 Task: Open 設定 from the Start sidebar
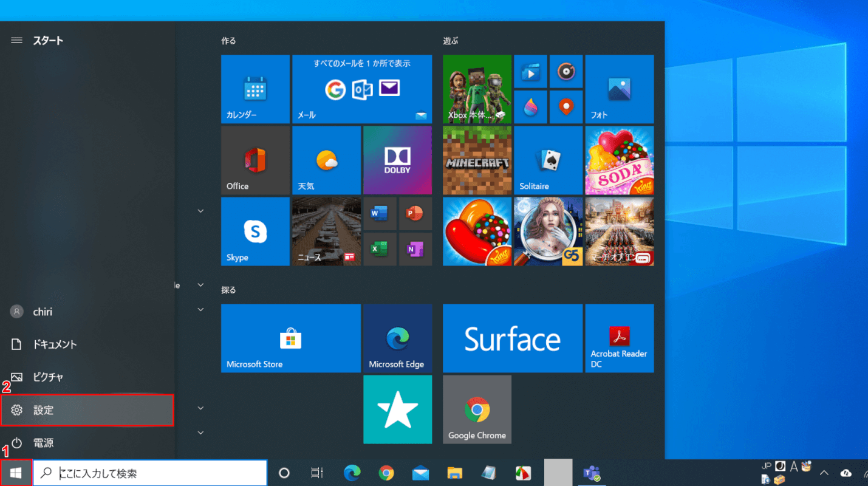coord(87,410)
